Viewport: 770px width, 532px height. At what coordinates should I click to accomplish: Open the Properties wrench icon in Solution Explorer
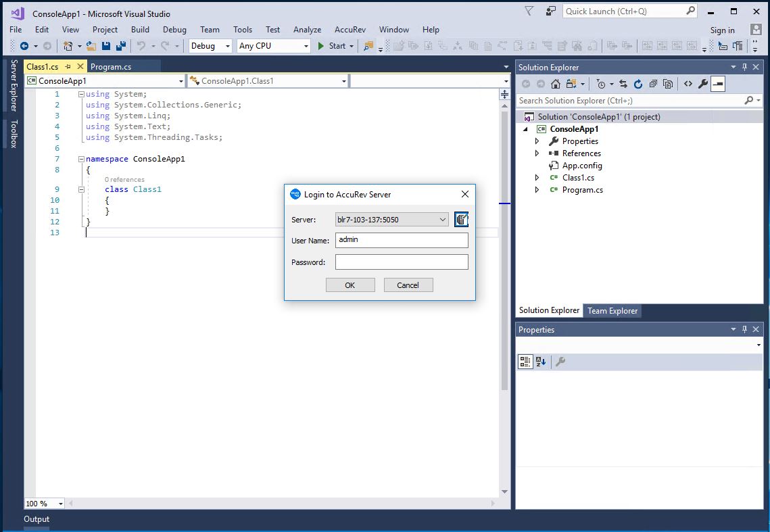[x=703, y=83]
